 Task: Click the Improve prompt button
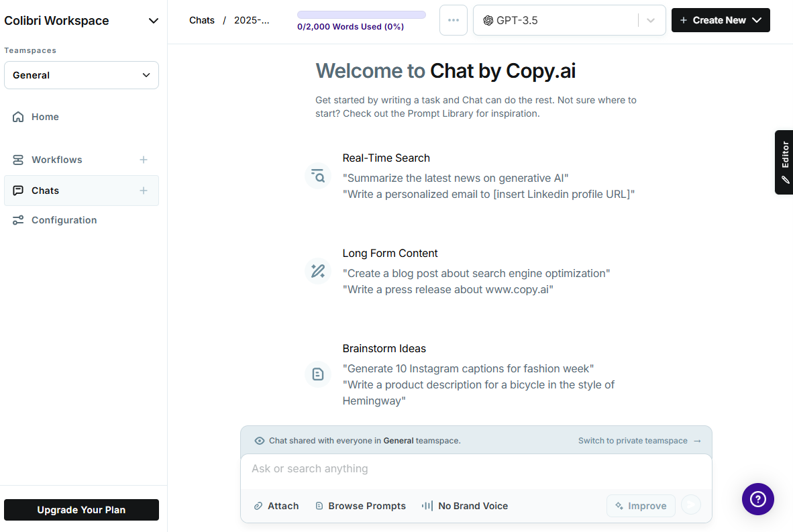coord(641,506)
